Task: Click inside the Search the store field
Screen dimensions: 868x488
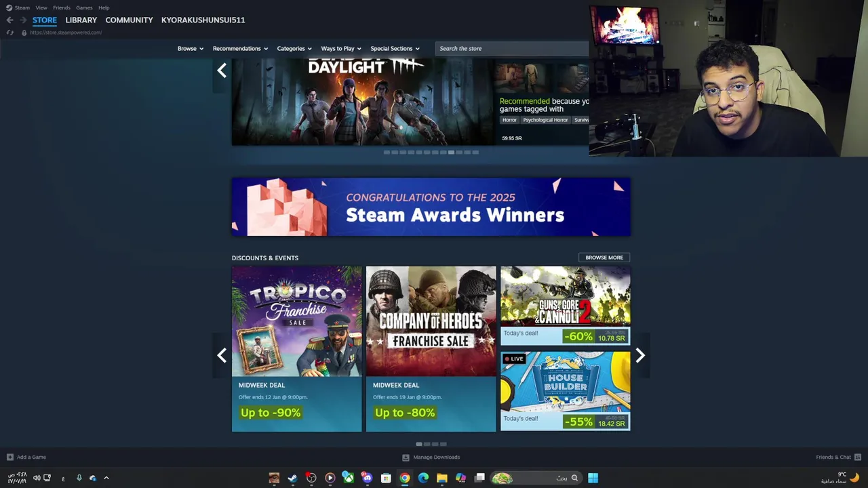Action: click(x=512, y=49)
